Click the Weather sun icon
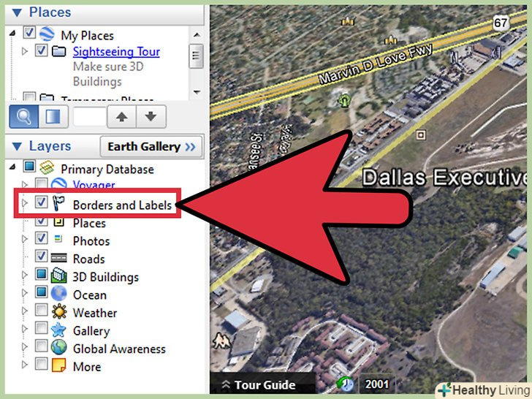The height and width of the screenshot is (399, 532). pyautogui.click(x=59, y=311)
